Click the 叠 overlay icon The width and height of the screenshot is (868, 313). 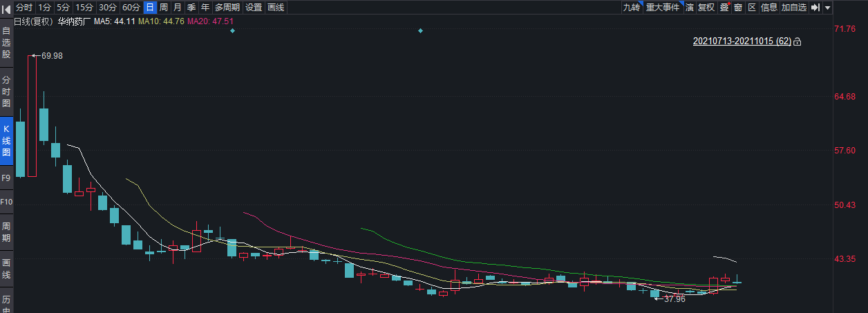(724, 7)
